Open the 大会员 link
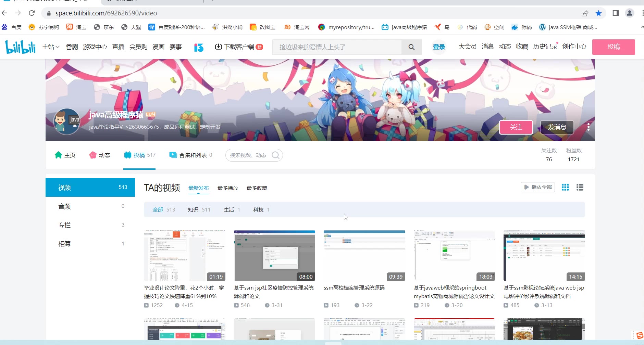This screenshot has width=644, height=345. [x=468, y=47]
